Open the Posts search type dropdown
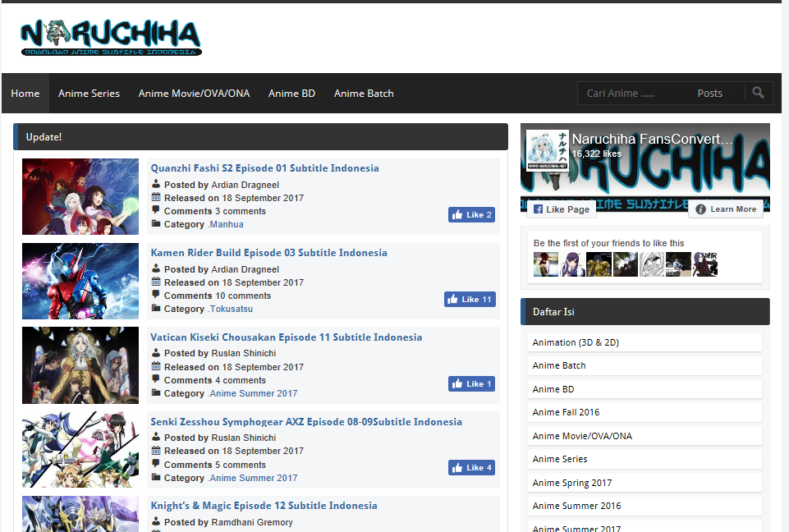The width and height of the screenshot is (789, 532). pyautogui.click(x=717, y=93)
